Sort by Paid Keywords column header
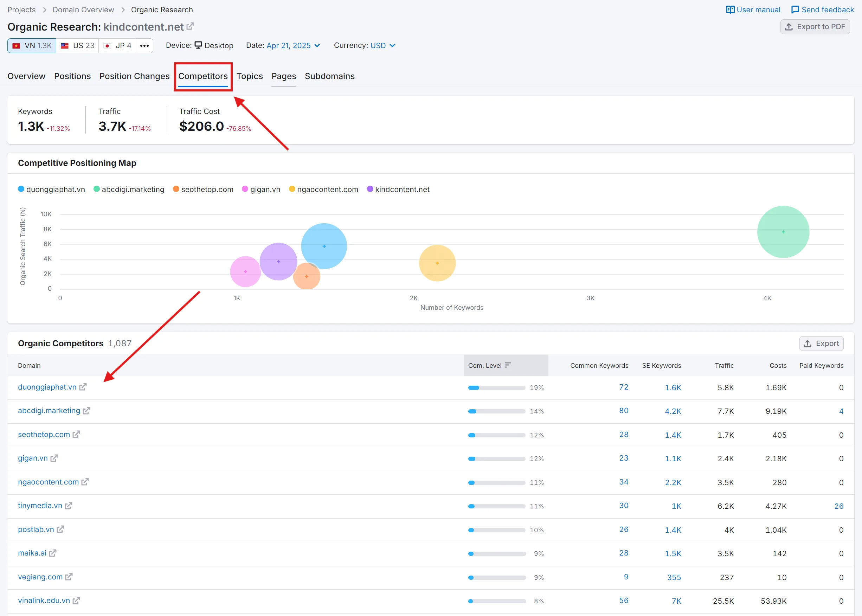 tap(822, 366)
